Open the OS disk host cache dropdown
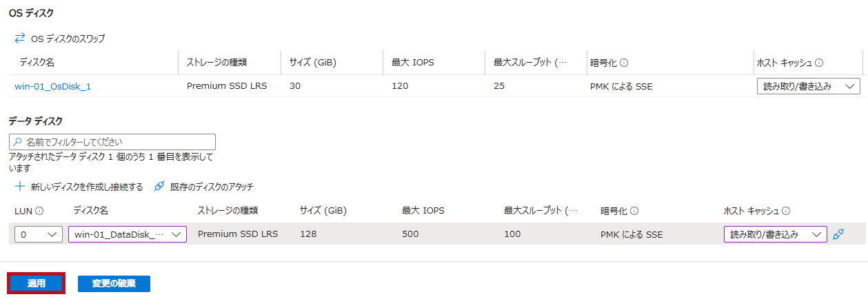 pyautogui.click(x=808, y=86)
